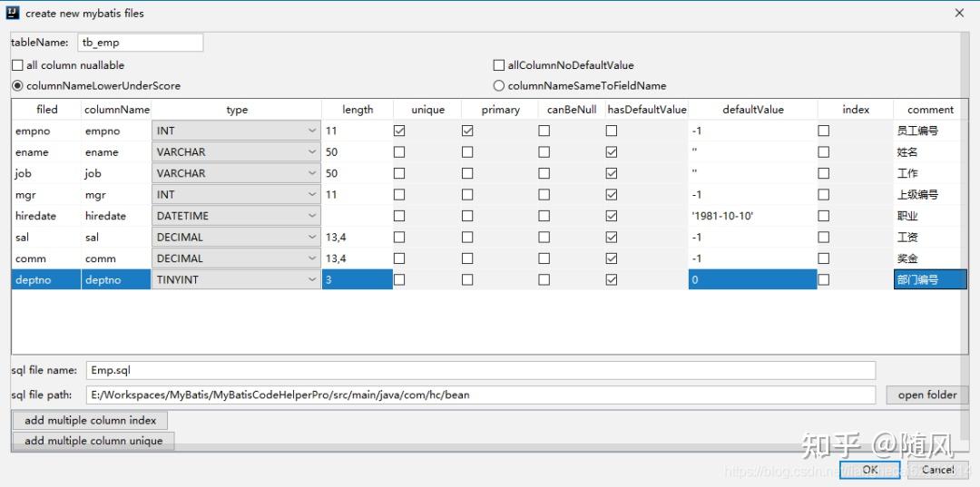
Task: Uncheck hasDefaultValue for deptno row
Action: point(612,279)
